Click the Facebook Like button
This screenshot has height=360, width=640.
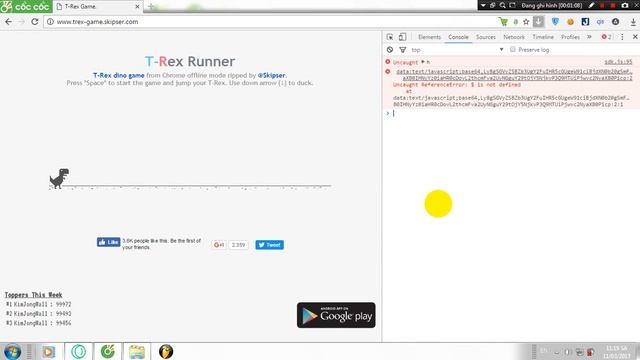109,242
